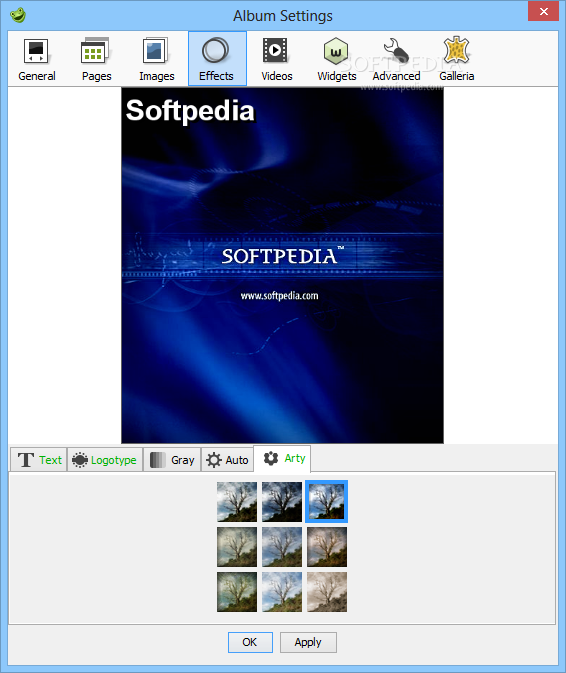Image resolution: width=566 pixels, height=673 pixels.
Task: Pick the highlighted blue-sky tree filter thumbnail
Action: point(327,502)
